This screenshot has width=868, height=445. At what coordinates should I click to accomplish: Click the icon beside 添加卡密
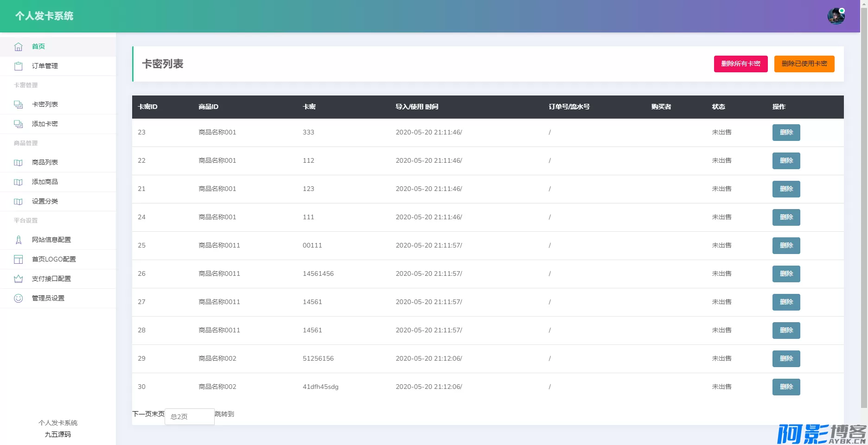point(18,124)
